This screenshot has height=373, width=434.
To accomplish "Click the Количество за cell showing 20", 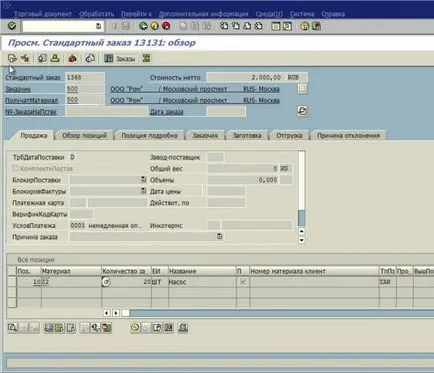I will [126, 282].
